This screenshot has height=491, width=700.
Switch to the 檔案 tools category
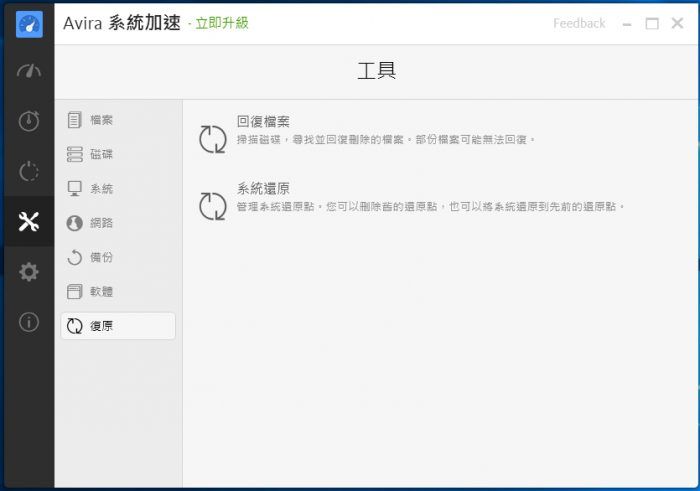118,120
